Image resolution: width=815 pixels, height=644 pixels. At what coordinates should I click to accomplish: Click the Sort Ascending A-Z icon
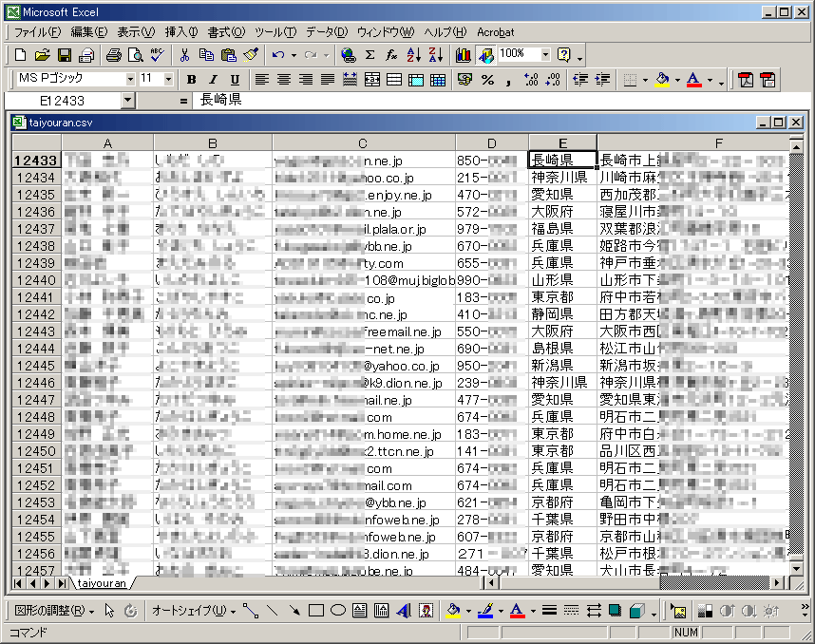click(413, 55)
